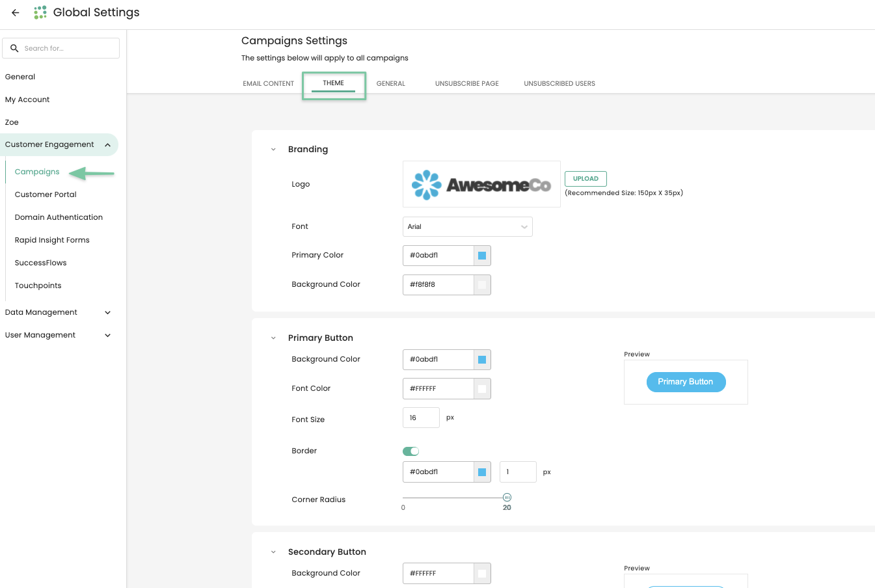Click the Primary Button preview

(686, 382)
